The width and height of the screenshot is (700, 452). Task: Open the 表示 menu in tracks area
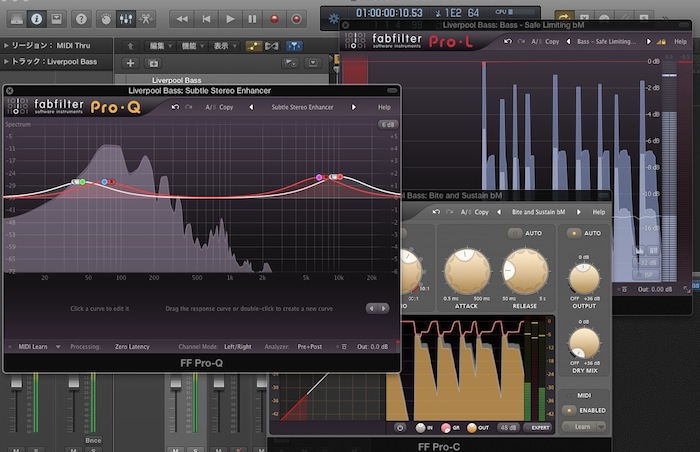click(224, 46)
